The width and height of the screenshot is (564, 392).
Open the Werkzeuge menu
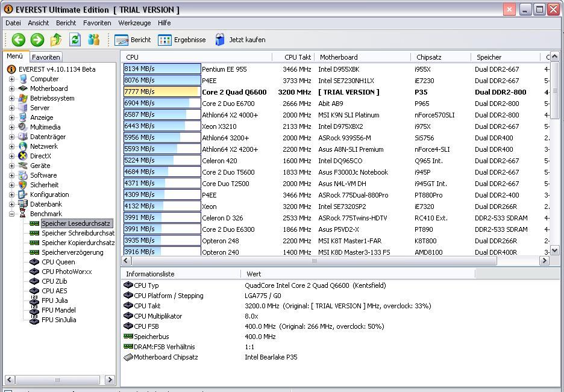pos(134,23)
